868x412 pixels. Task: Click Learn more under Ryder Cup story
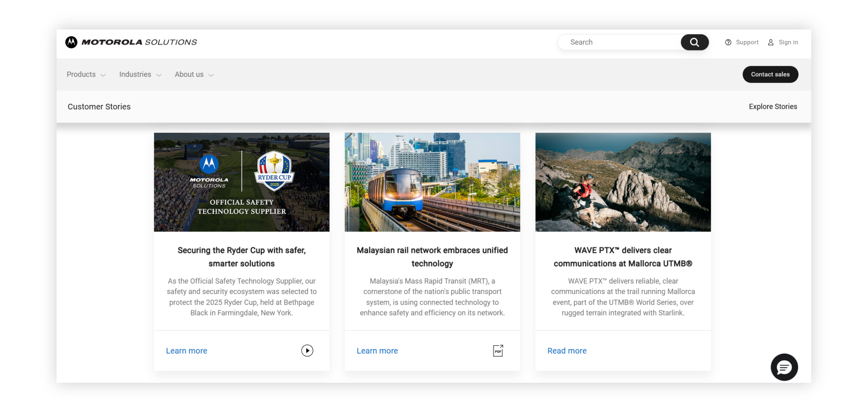click(186, 351)
